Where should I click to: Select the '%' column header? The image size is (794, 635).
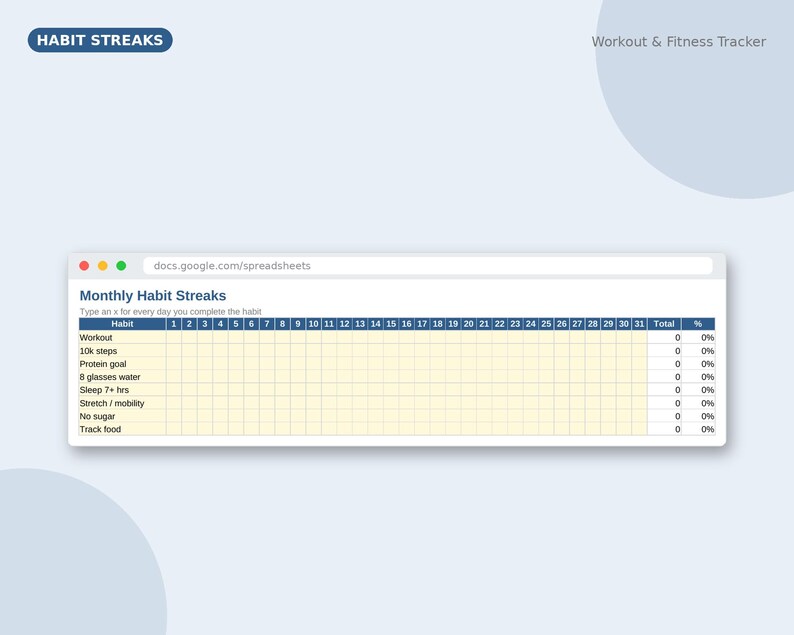tap(698, 324)
